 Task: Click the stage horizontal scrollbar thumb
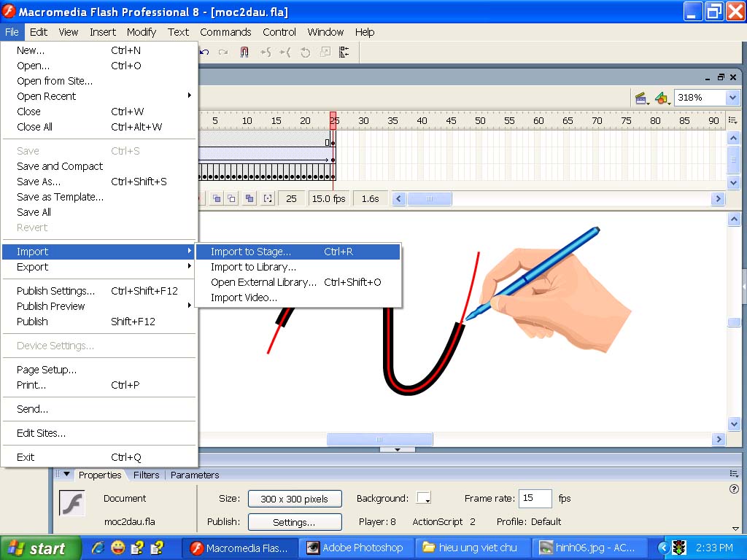(x=379, y=439)
